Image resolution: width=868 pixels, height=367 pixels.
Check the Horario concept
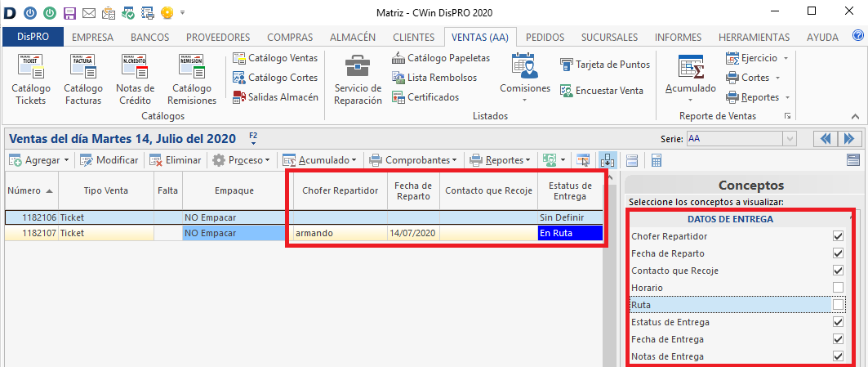838,288
